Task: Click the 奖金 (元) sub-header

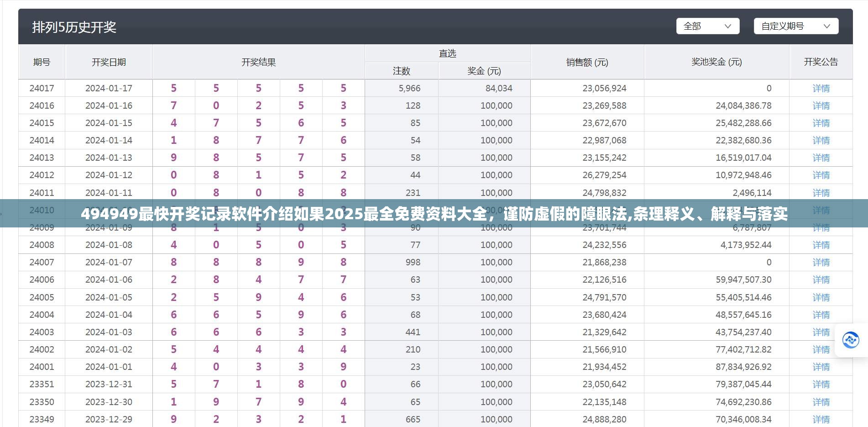Action: (484, 71)
